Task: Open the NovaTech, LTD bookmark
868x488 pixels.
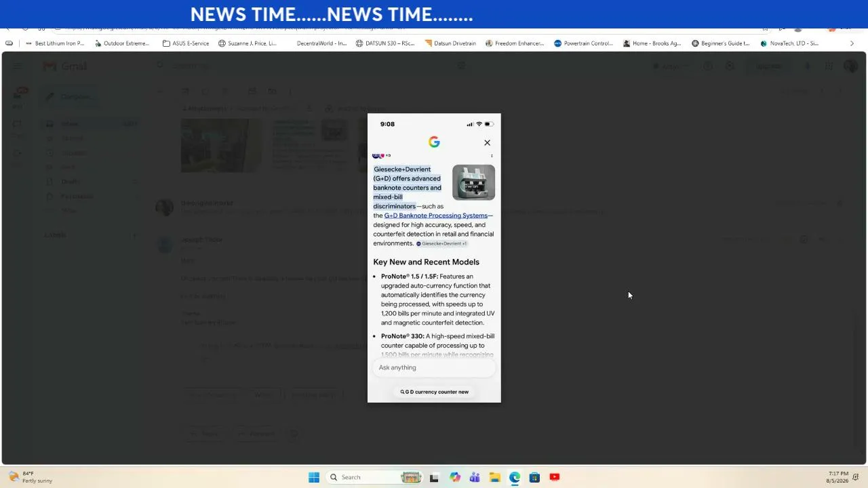Action: click(789, 43)
